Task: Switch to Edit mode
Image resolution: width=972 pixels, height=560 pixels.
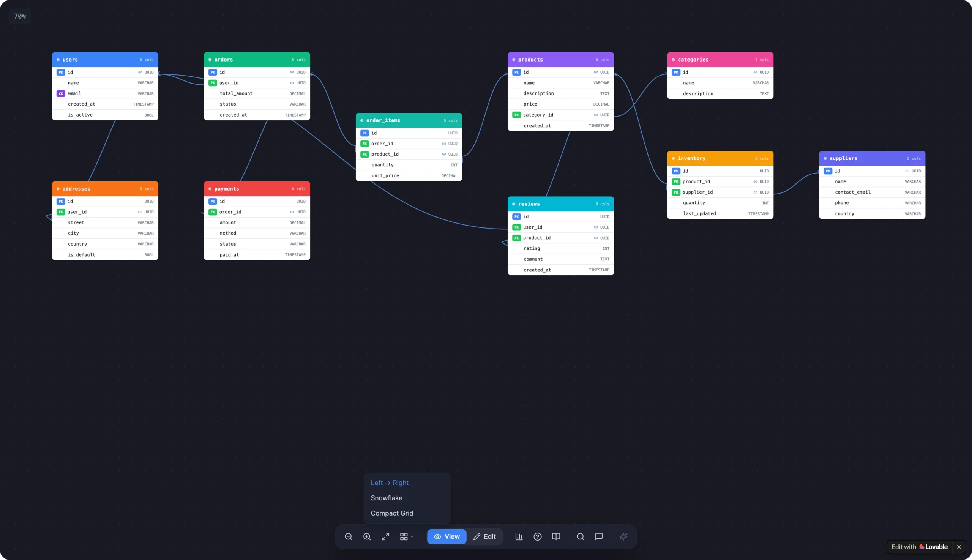Action: point(484,536)
